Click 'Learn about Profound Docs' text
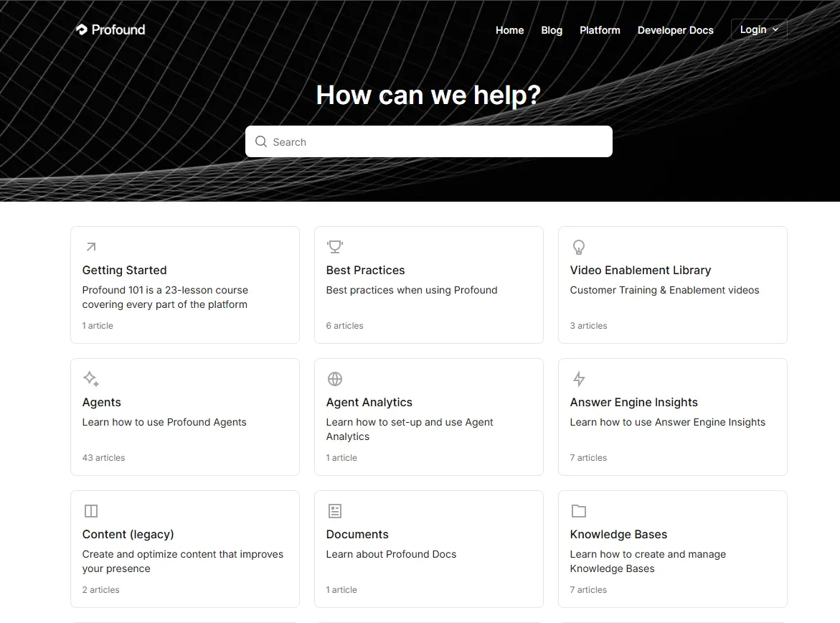 (x=391, y=554)
